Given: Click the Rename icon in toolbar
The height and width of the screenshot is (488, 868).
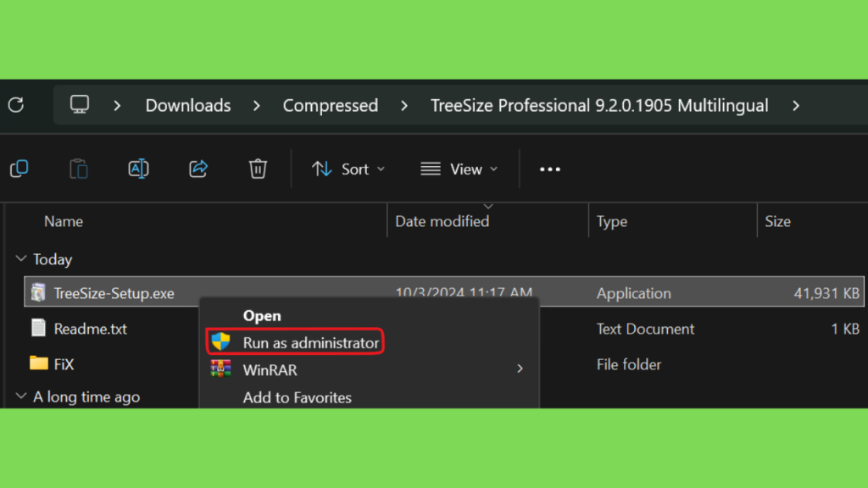Looking at the screenshot, I should click(x=138, y=169).
